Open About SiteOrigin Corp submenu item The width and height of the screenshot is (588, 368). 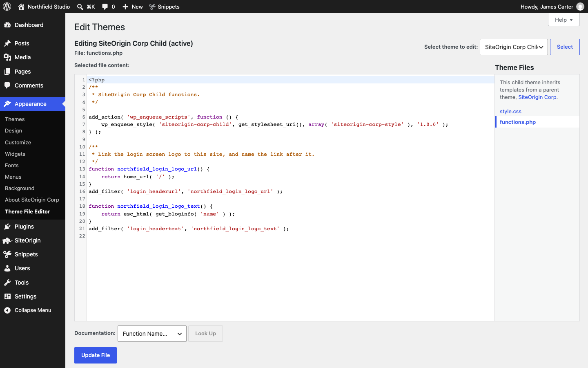point(32,200)
